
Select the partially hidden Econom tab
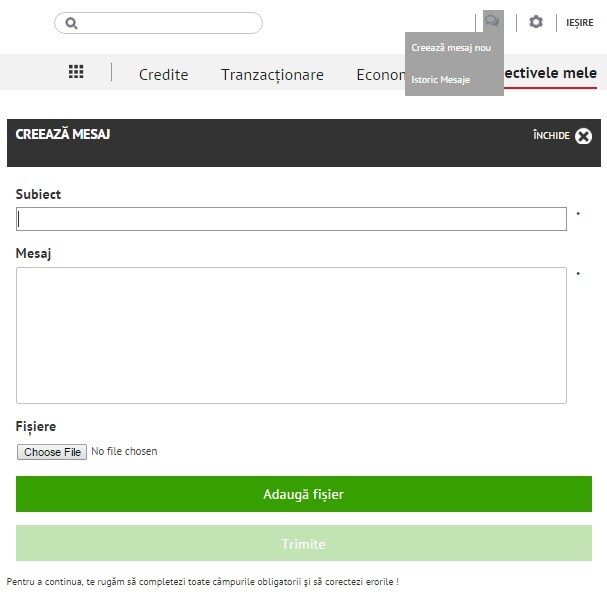click(x=380, y=74)
